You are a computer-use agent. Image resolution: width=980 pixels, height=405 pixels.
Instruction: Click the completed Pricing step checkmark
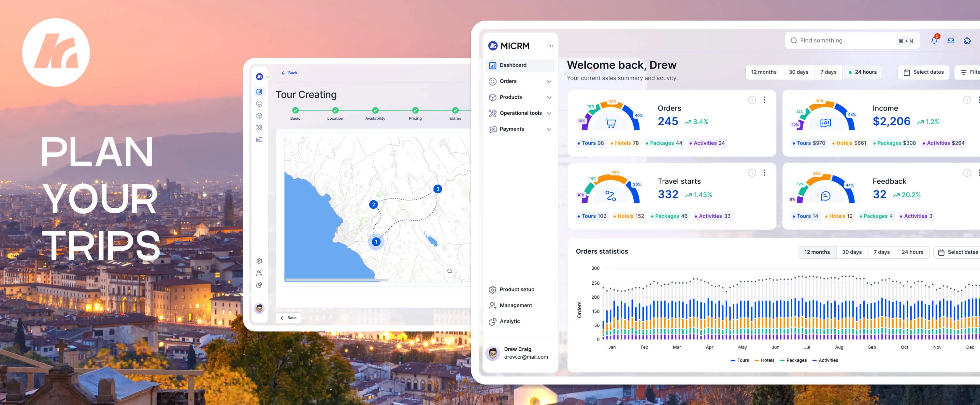tap(415, 111)
